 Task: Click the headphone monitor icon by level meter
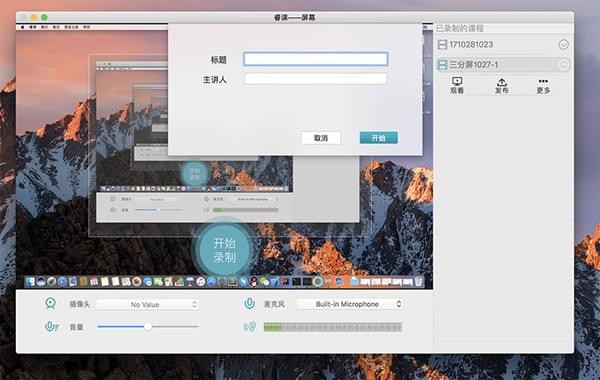tap(250, 327)
